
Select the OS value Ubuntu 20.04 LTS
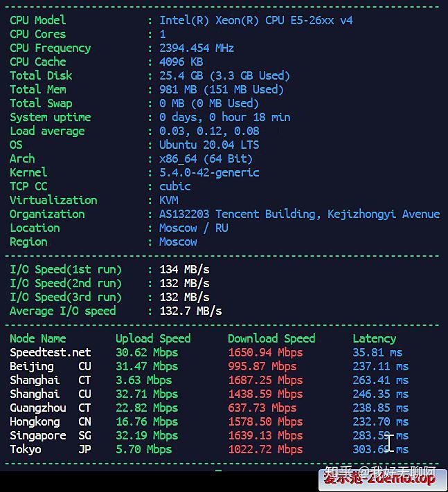coord(208,145)
